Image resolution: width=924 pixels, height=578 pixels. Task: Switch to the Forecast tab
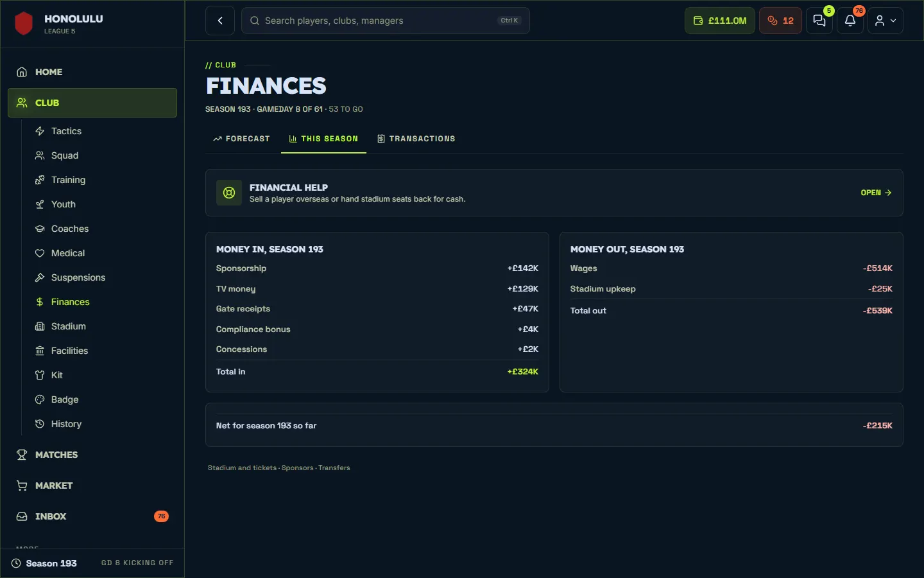click(241, 139)
